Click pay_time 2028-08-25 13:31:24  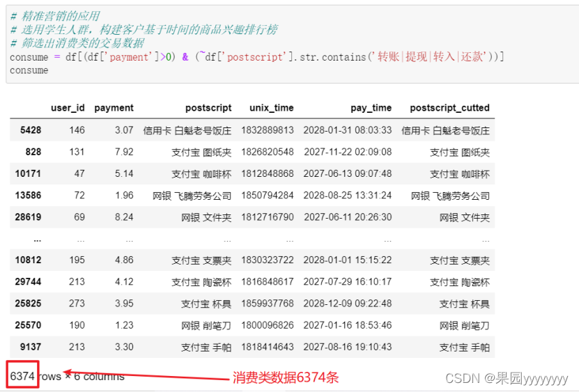pyautogui.click(x=348, y=195)
